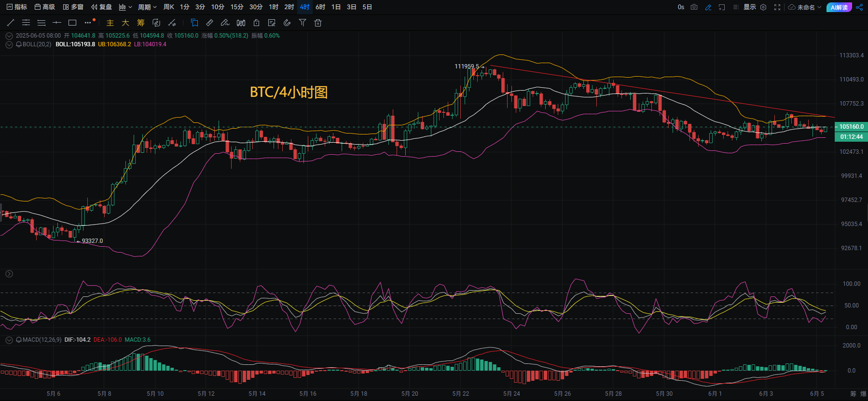
Task: Toggle continuous drawing mode icon
Action: pos(156,23)
